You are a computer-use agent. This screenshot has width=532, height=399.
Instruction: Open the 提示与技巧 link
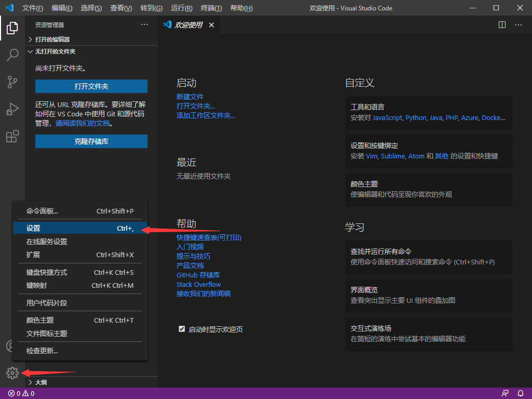click(x=193, y=256)
